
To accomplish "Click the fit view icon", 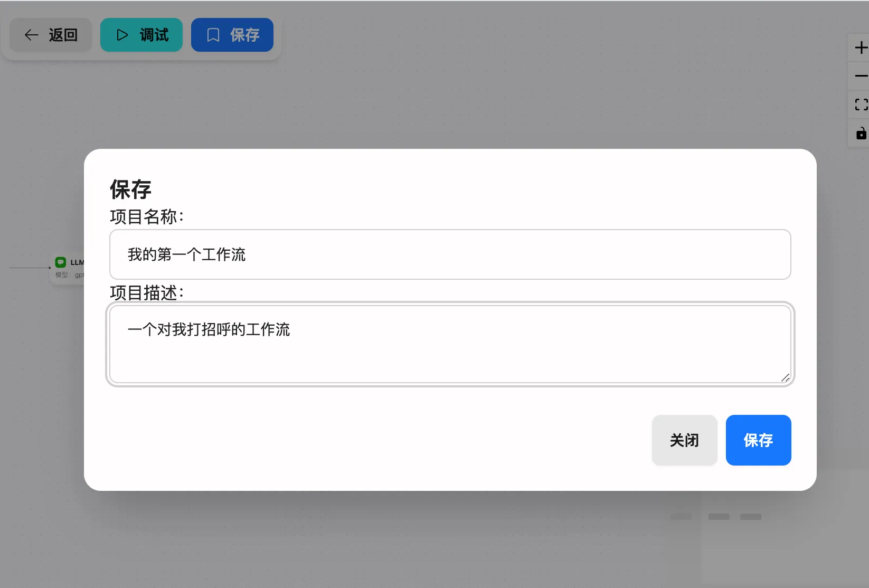I will (x=861, y=105).
